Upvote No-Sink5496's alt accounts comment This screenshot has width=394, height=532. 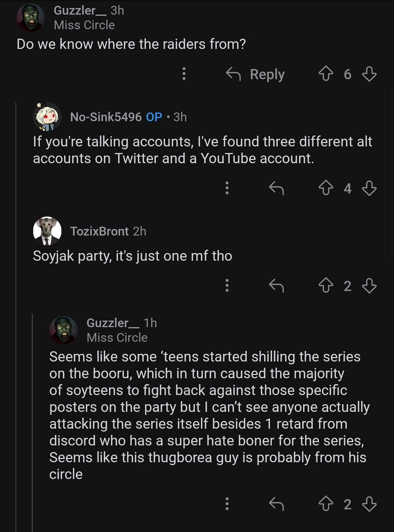(x=326, y=188)
